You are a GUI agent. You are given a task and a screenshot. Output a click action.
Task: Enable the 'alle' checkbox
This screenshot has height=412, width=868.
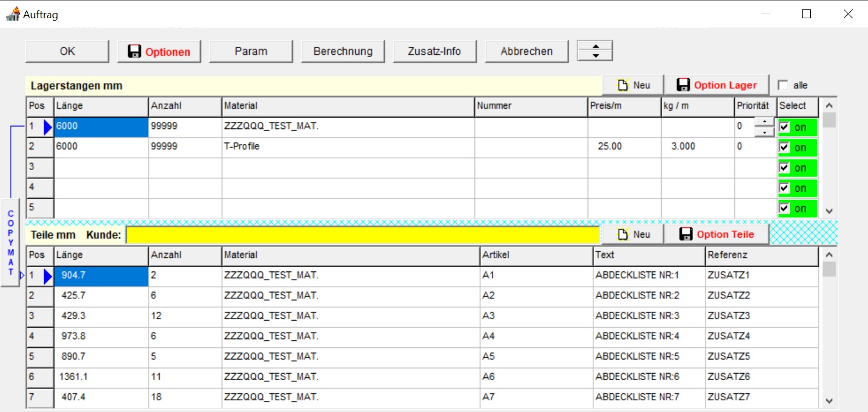tap(783, 85)
